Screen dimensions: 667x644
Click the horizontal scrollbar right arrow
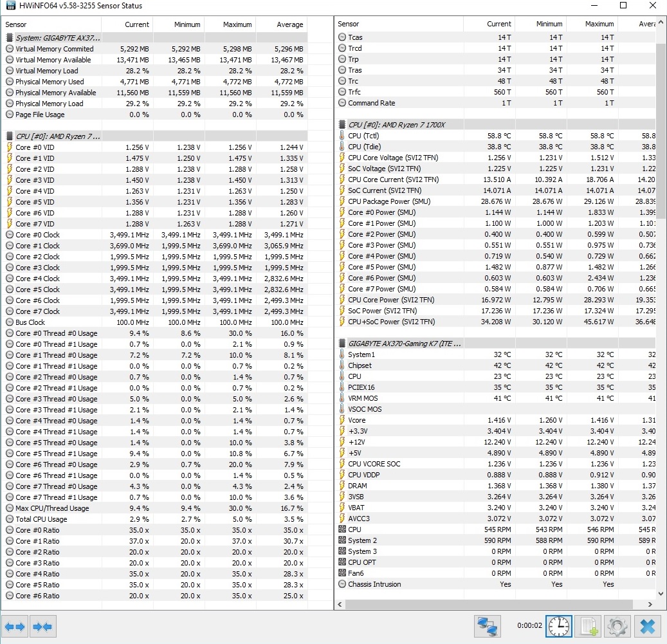click(650, 604)
